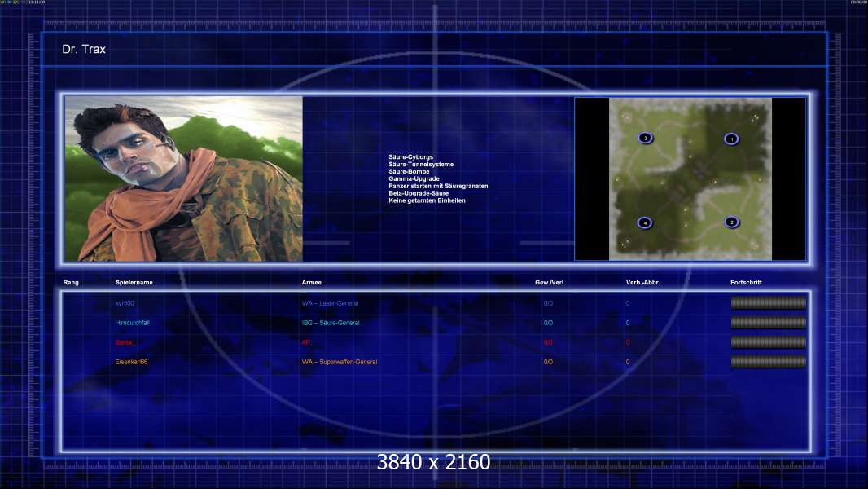Select player name 'syr500'

[x=125, y=303]
